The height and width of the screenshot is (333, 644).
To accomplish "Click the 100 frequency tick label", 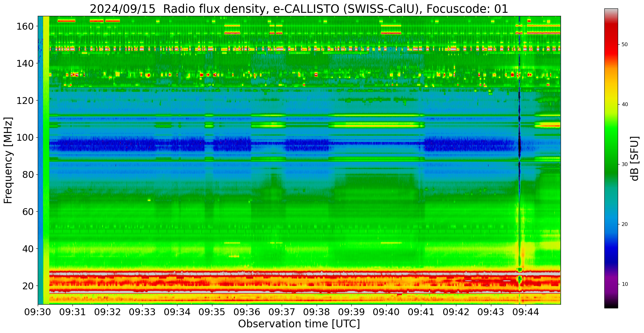I will [x=26, y=138].
